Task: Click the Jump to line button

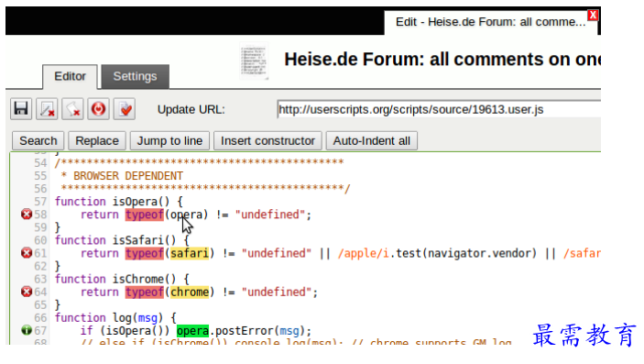Action: point(169,140)
